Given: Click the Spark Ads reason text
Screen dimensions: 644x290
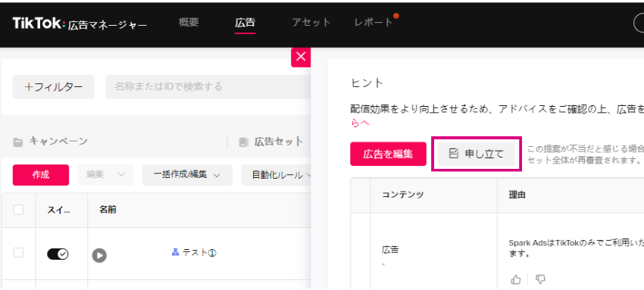Looking at the screenshot, I should pos(576,248).
